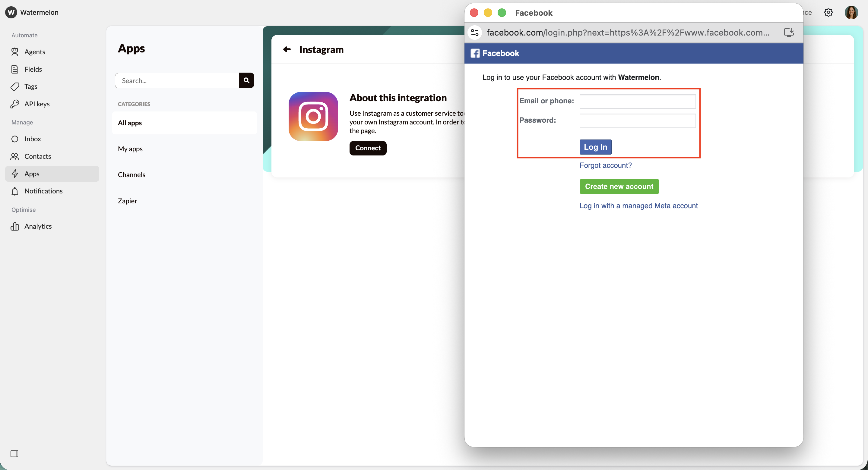This screenshot has width=868, height=470.
Task: Switch to the Channels category
Action: 131,174
